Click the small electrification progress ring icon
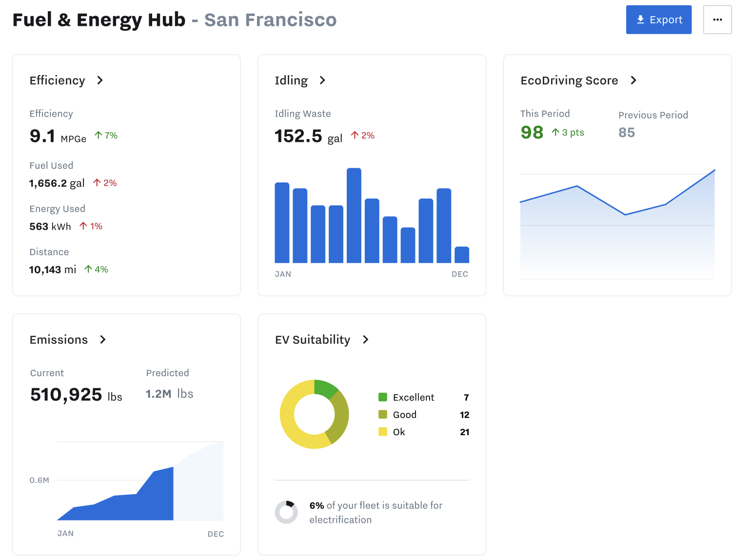Screen dimensions: 752x560 [287, 512]
